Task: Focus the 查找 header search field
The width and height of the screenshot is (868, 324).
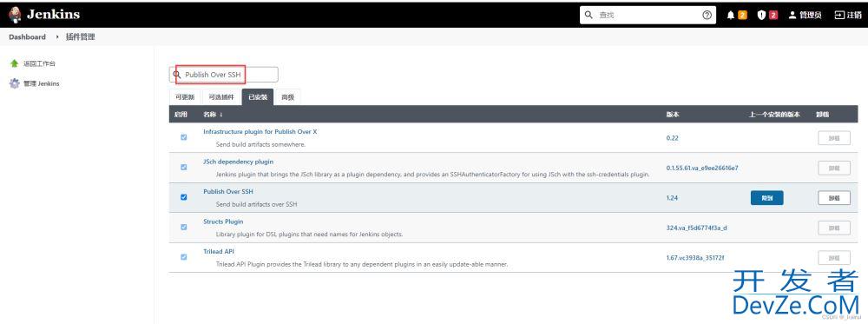Action: 648,15
